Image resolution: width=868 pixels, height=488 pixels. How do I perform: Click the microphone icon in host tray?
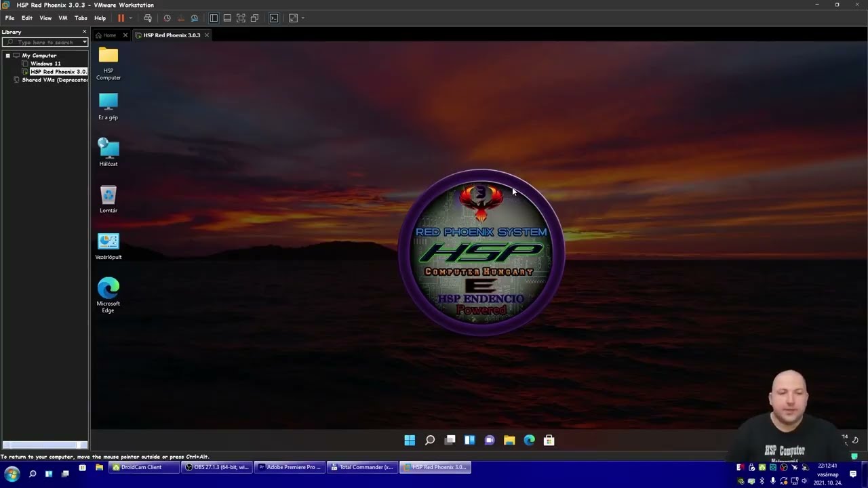tap(772, 481)
